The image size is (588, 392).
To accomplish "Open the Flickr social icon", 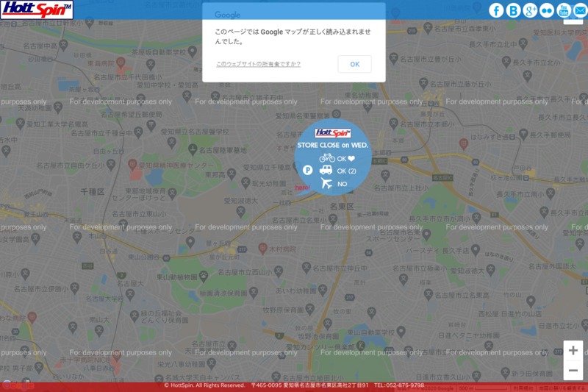I will 547,10.
